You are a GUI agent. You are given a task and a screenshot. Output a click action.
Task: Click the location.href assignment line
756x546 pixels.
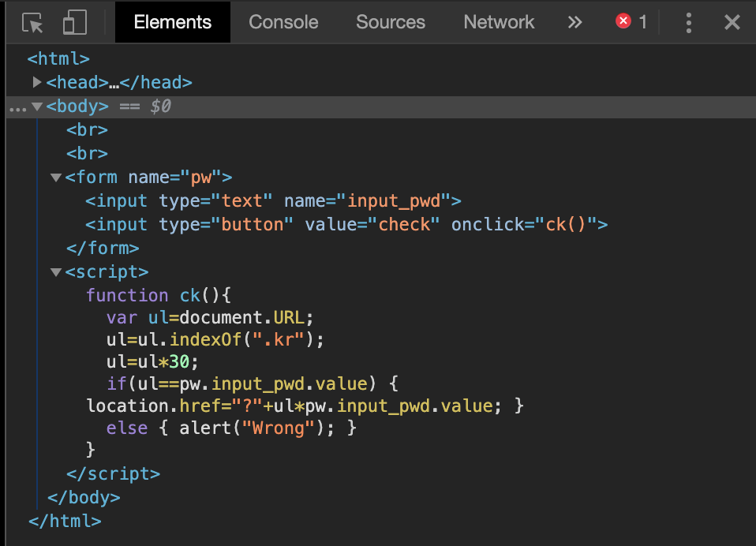(305, 406)
